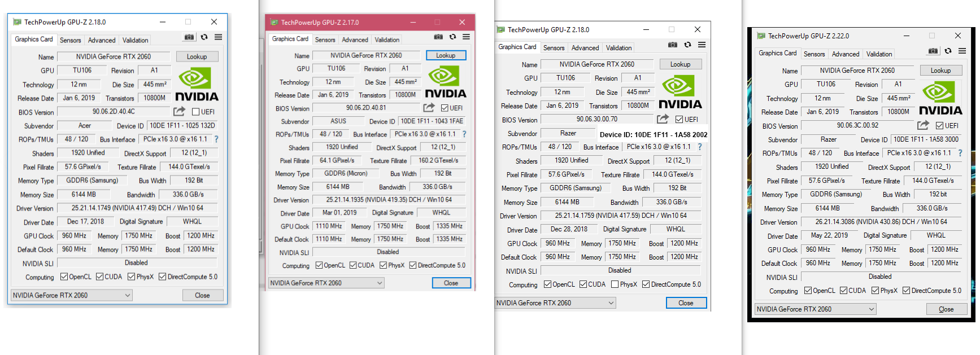
Task: Click BIOS Version value 90.06.3C.00.92
Action: click(x=857, y=125)
